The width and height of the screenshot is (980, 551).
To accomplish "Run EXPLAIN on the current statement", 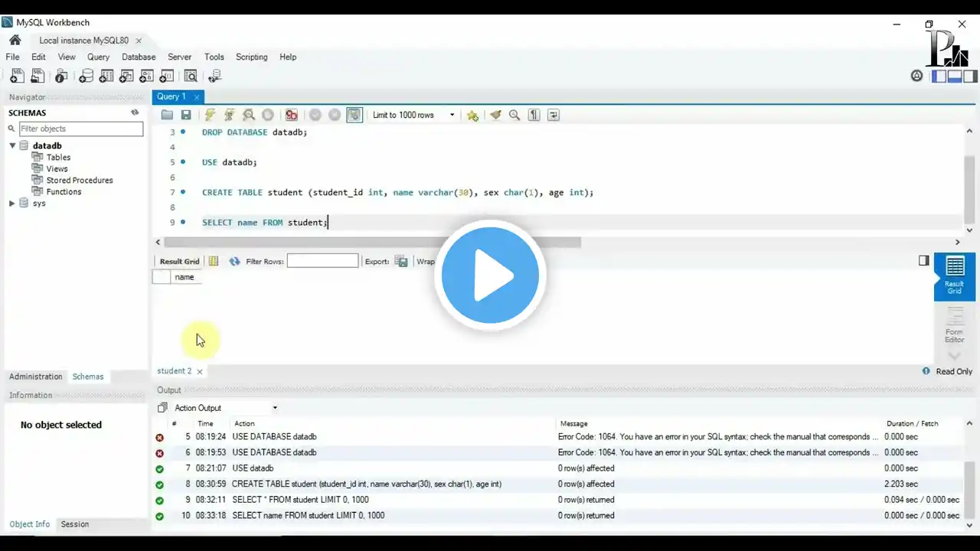I will click(x=249, y=115).
